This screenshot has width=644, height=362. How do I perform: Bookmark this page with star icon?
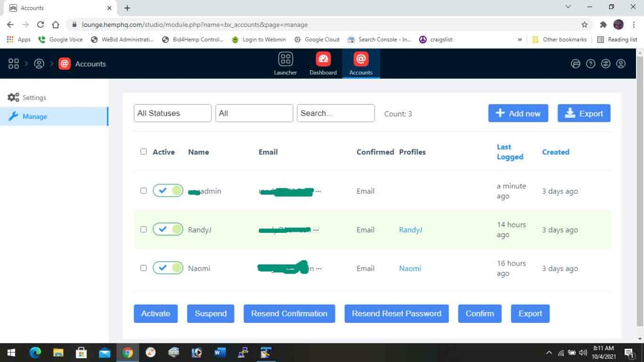[584, 25]
